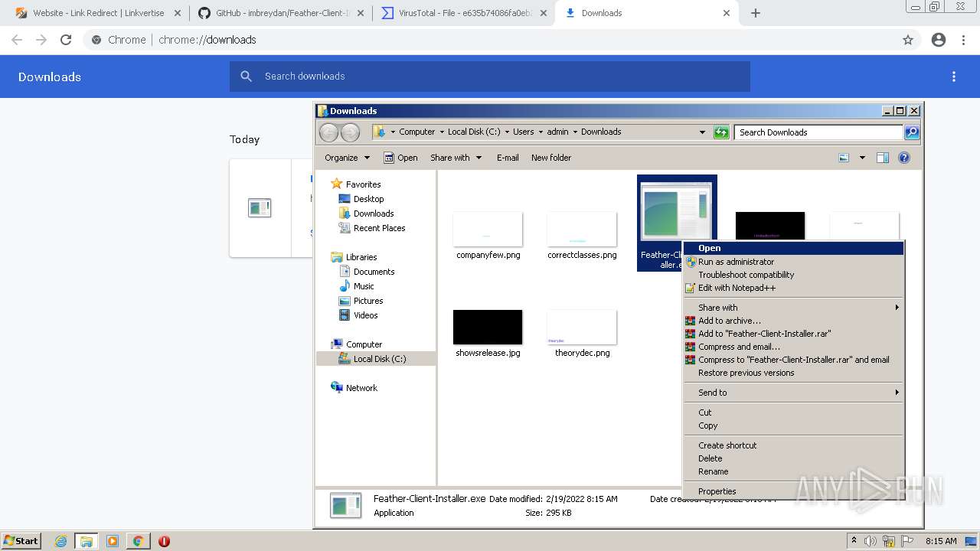
Task: Click Chrome's Search downloads box
Action: tap(490, 77)
